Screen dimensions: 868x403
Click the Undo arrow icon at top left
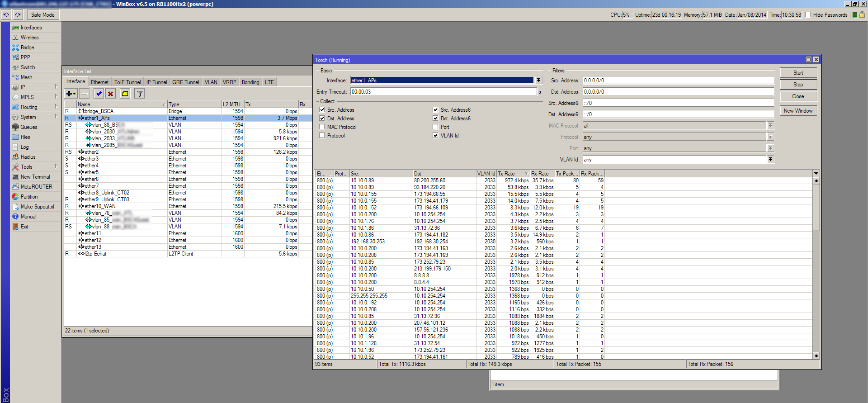[6, 15]
